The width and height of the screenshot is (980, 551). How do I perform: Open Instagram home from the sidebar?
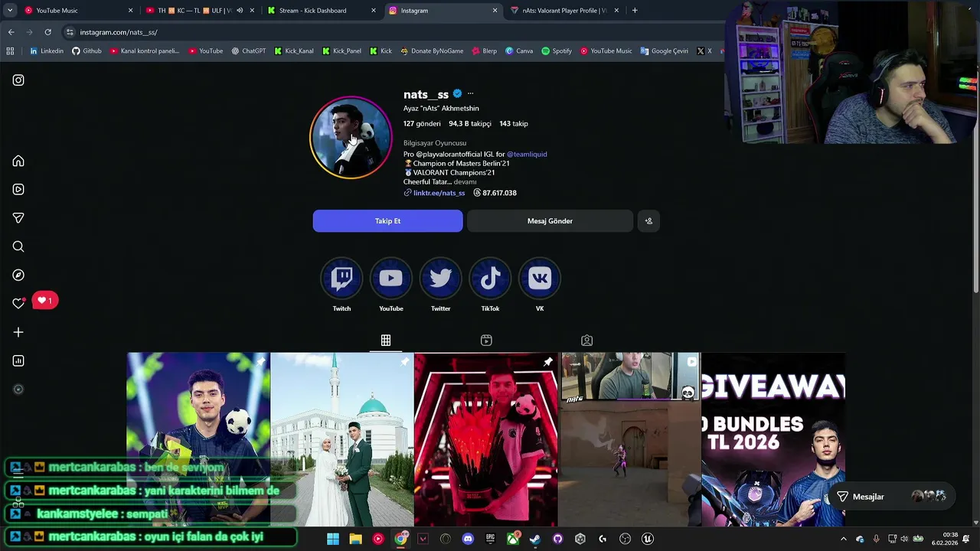pyautogui.click(x=18, y=161)
